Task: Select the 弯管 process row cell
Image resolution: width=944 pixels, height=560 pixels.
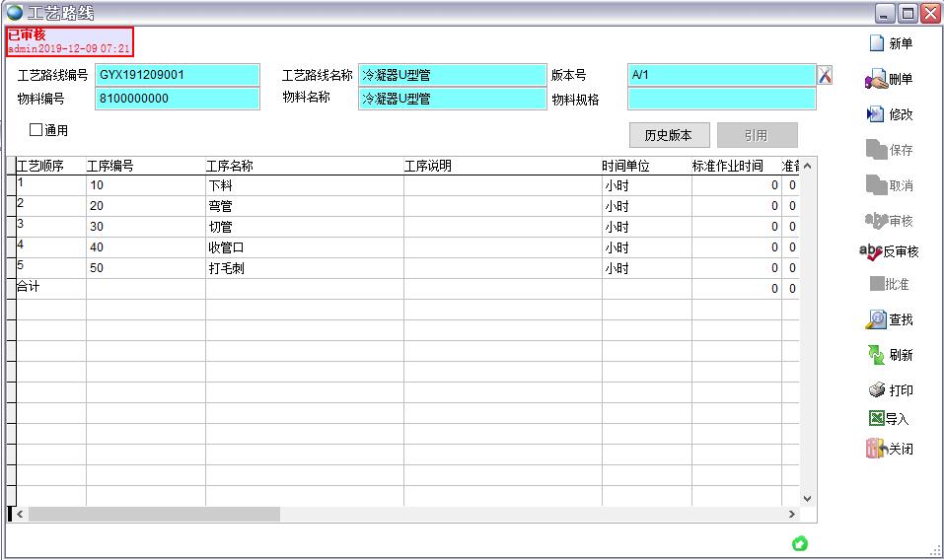Action: pyautogui.click(x=304, y=206)
